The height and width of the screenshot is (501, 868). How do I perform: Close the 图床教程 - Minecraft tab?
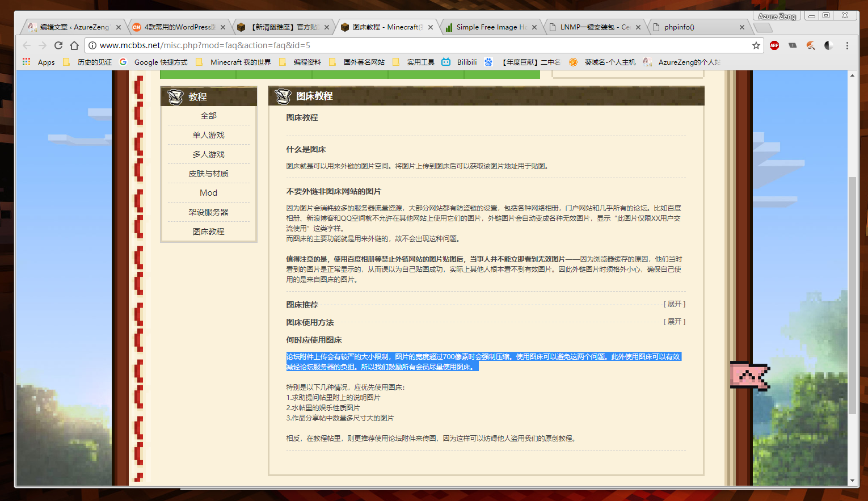tap(431, 27)
